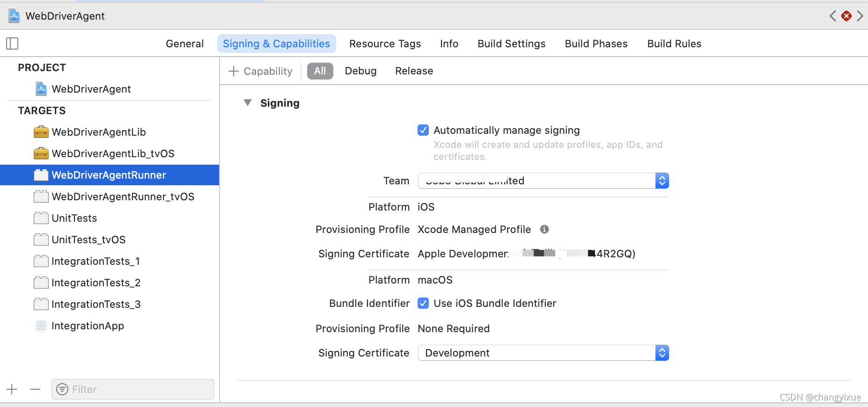
Task: Go to previous issue with left chevron
Action: pos(833,16)
